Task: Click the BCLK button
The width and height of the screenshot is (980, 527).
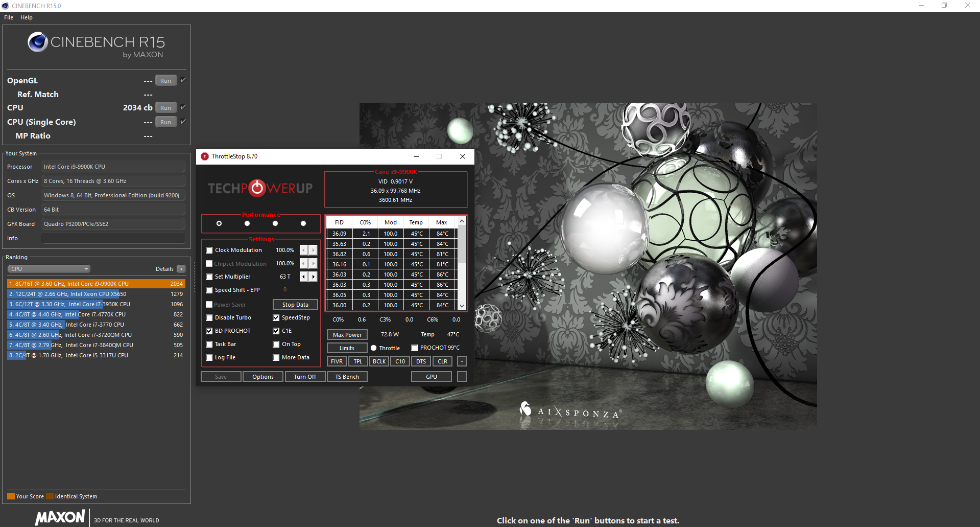Action: coord(379,361)
